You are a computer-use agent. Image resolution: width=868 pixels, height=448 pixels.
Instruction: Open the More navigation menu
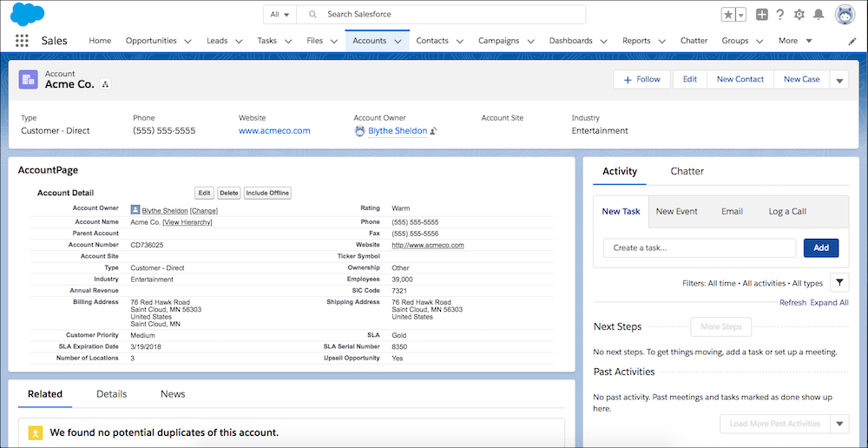coord(795,41)
